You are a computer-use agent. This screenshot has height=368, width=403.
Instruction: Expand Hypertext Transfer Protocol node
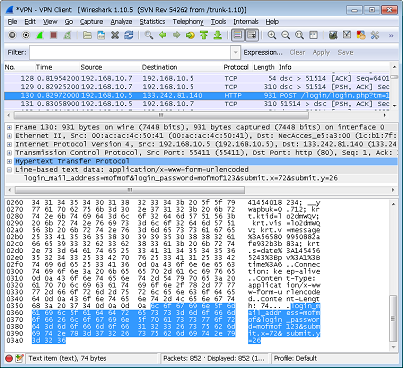point(9,161)
